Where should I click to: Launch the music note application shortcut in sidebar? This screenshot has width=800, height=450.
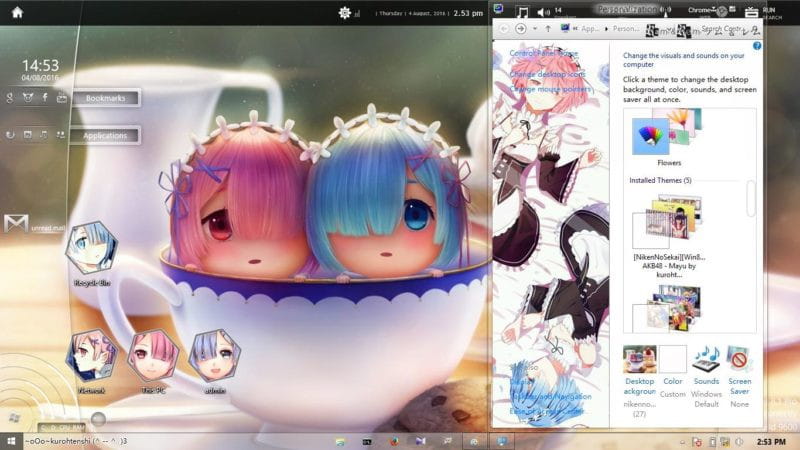[44, 135]
